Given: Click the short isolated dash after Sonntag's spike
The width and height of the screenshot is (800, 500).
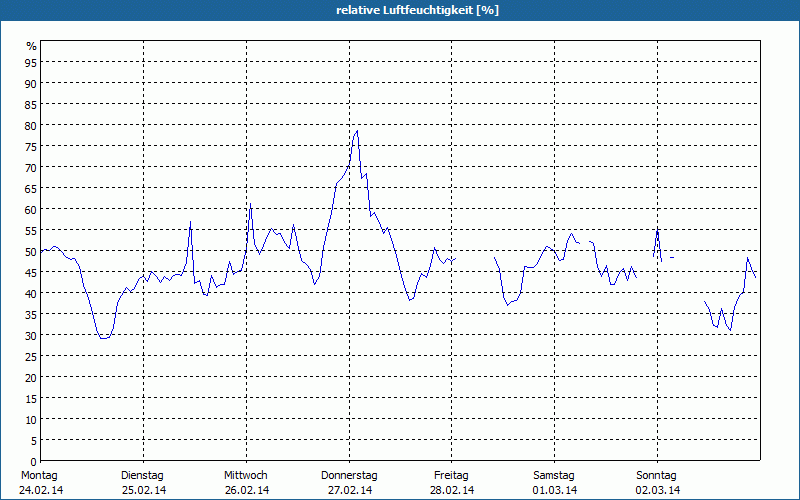Looking at the screenshot, I should (x=672, y=257).
